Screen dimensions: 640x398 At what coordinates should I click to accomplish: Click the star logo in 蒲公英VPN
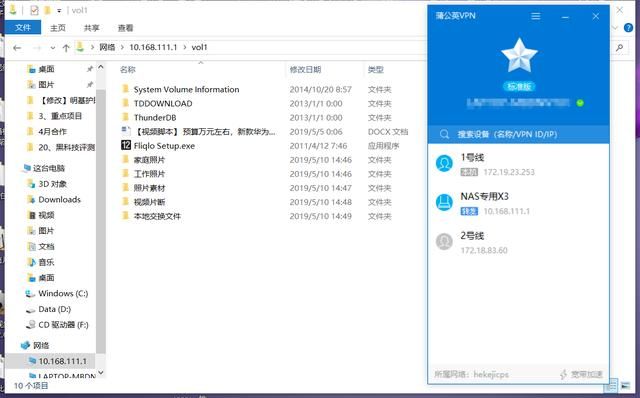[x=519, y=56]
